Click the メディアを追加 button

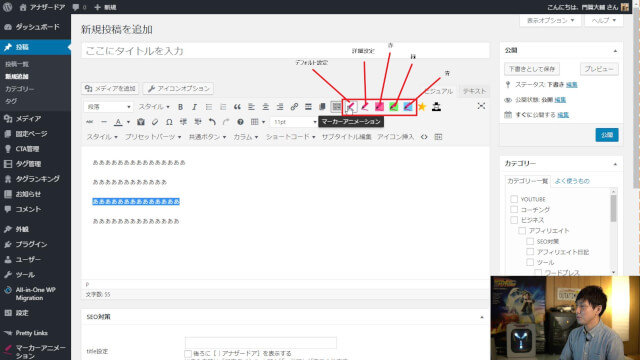(x=110, y=89)
